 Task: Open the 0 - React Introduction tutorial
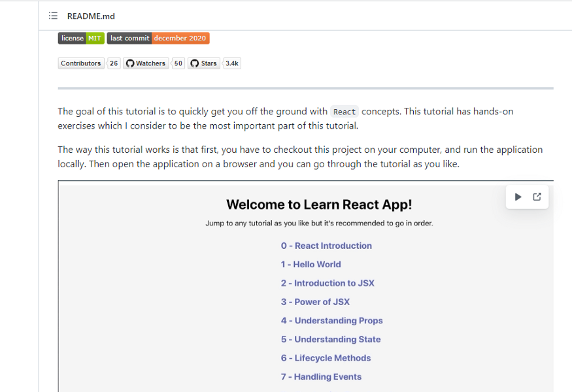pyautogui.click(x=326, y=246)
